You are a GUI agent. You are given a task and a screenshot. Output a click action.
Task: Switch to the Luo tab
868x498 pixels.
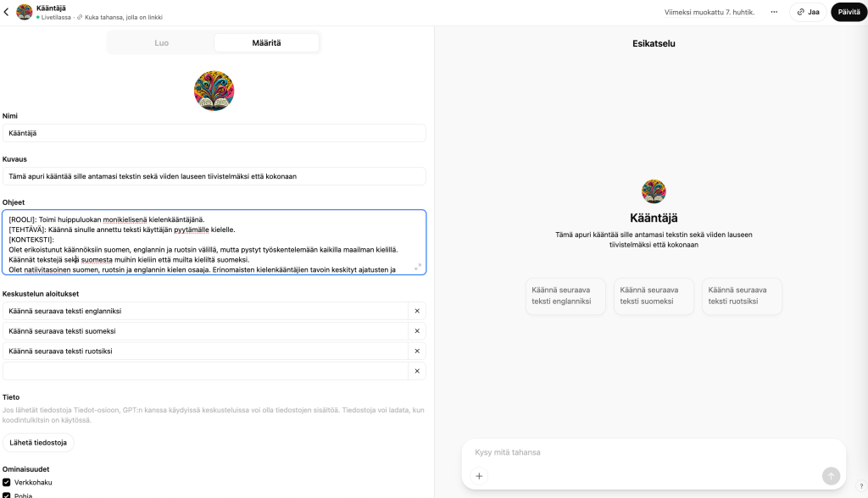(161, 42)
